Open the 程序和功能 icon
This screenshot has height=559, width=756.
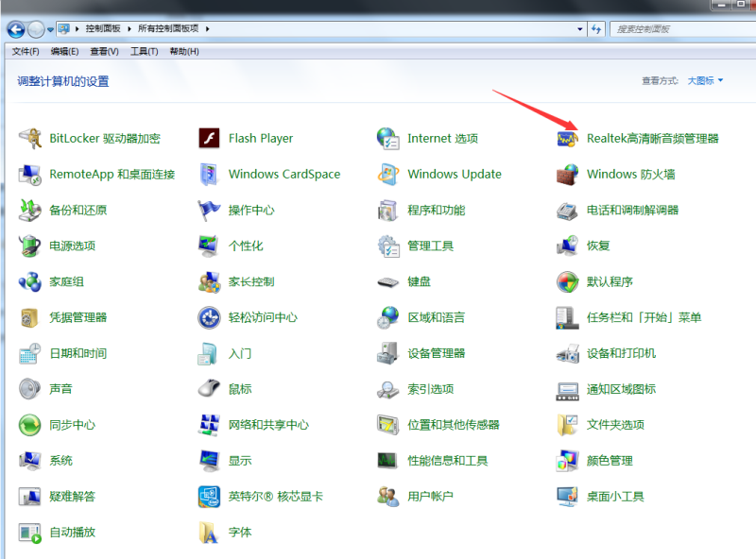[x=388, y=211]
